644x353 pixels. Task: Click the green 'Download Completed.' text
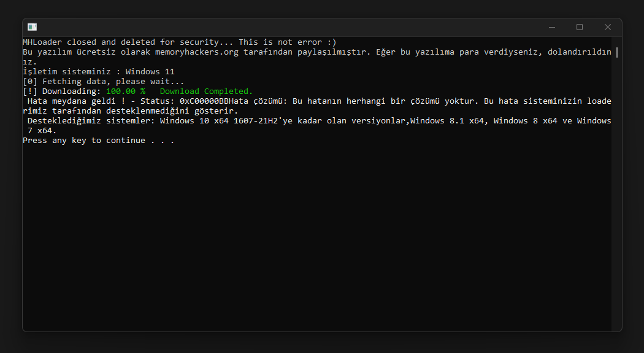click(x=206, y=91)
